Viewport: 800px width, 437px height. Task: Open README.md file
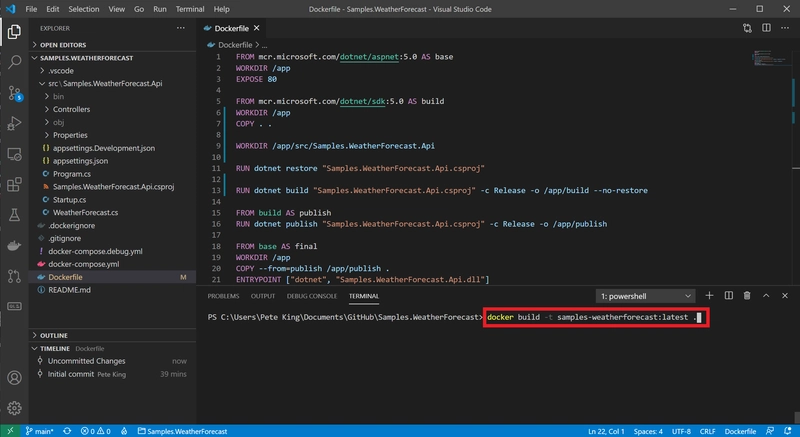(112, 290)
